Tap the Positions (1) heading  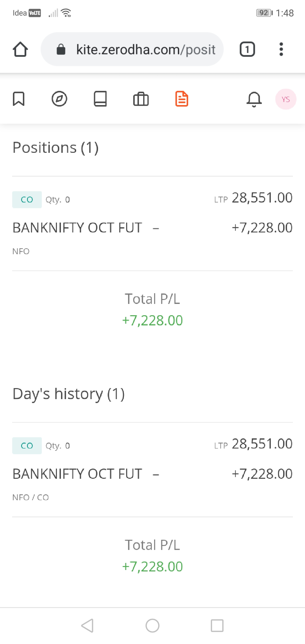[x=56, y=147]
